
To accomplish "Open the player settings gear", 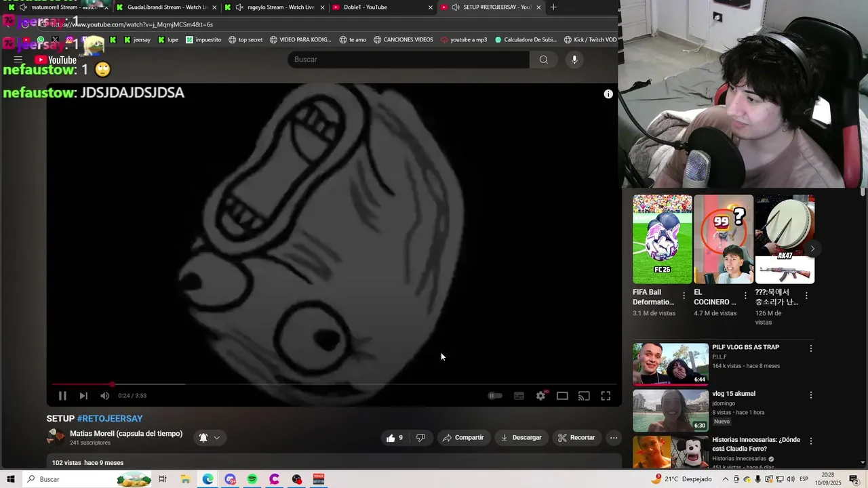I will pyautogui.click(x=540, y=396).
